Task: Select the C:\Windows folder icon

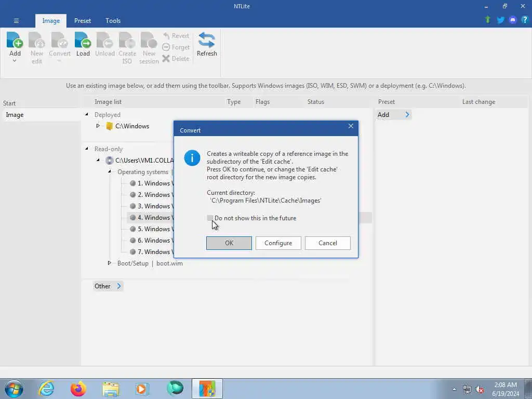Action: point(109,126)
